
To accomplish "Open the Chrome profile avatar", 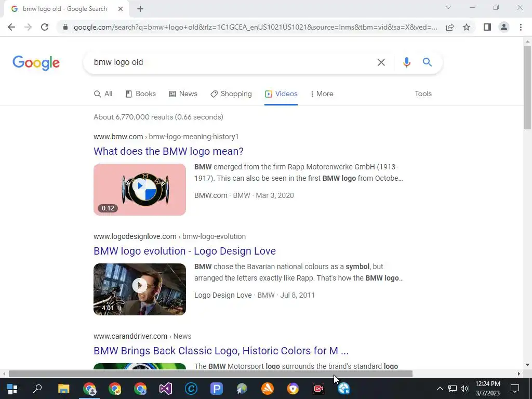I will 504,27.
